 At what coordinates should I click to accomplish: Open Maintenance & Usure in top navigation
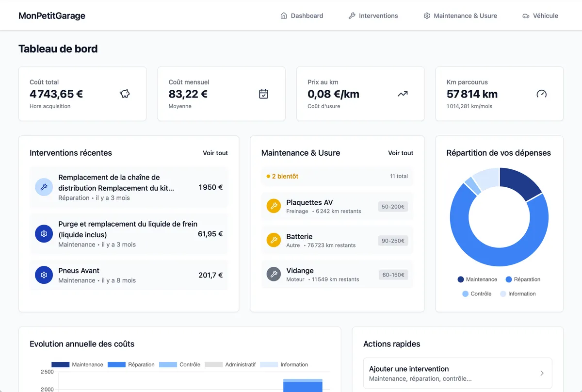pyautogui.click(x=460, y=16)
